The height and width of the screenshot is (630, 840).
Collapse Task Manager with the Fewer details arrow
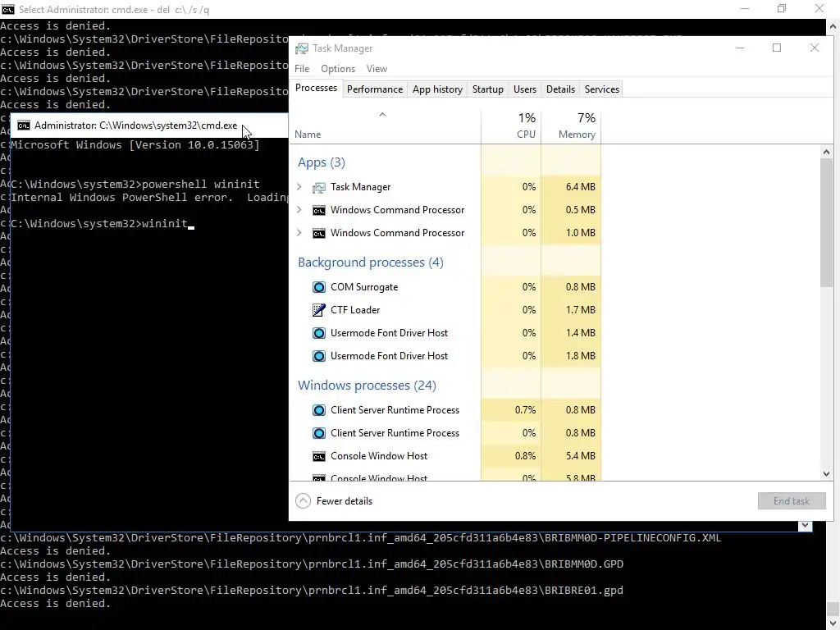click(x=304, y=501)
